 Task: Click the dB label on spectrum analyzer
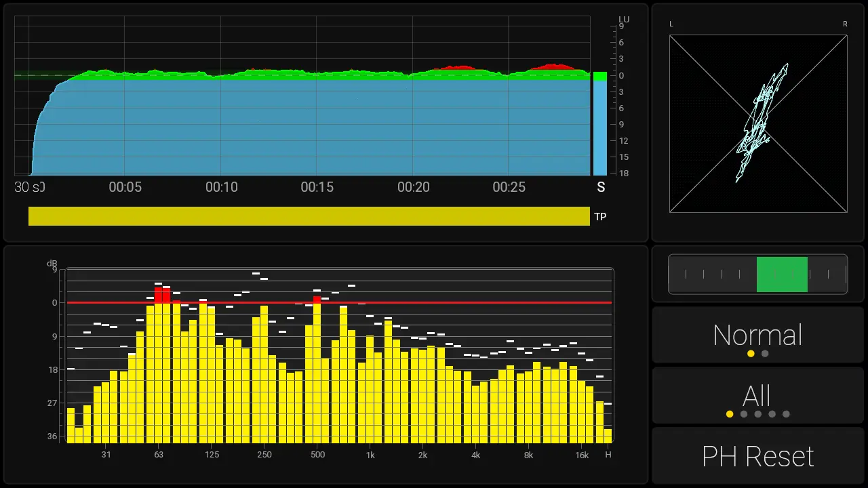click(x=52, y=263)
